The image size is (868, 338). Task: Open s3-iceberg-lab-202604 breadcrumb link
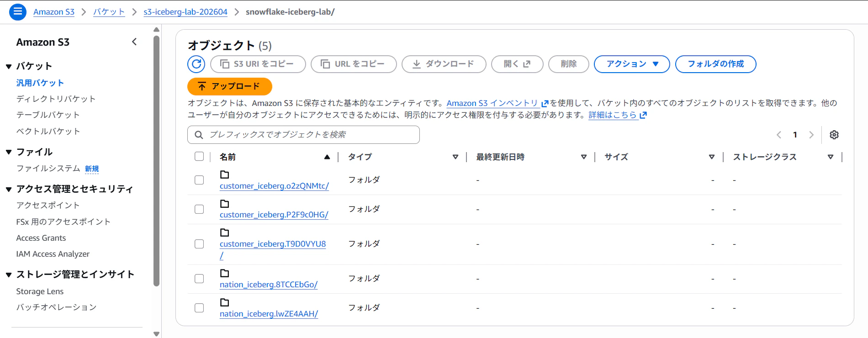[185, 12]
